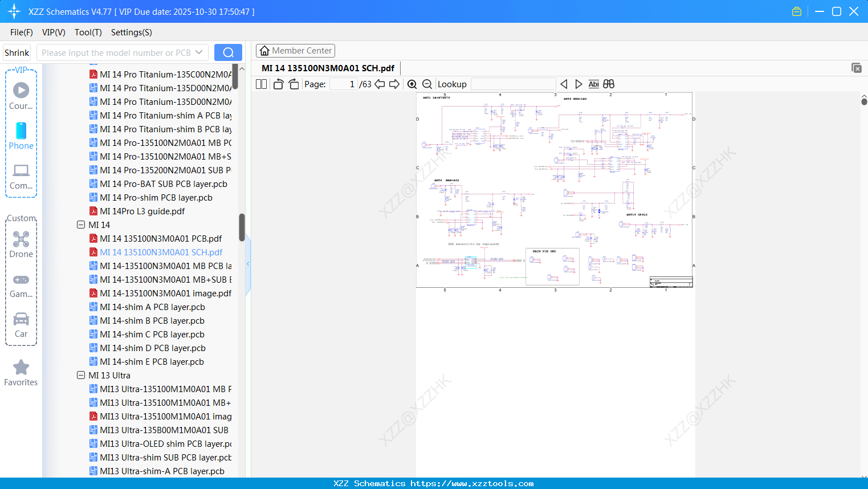Viewport: 868px width, 489px height.
Task: Rotate the page clockwise
Action: click(294, 84)
